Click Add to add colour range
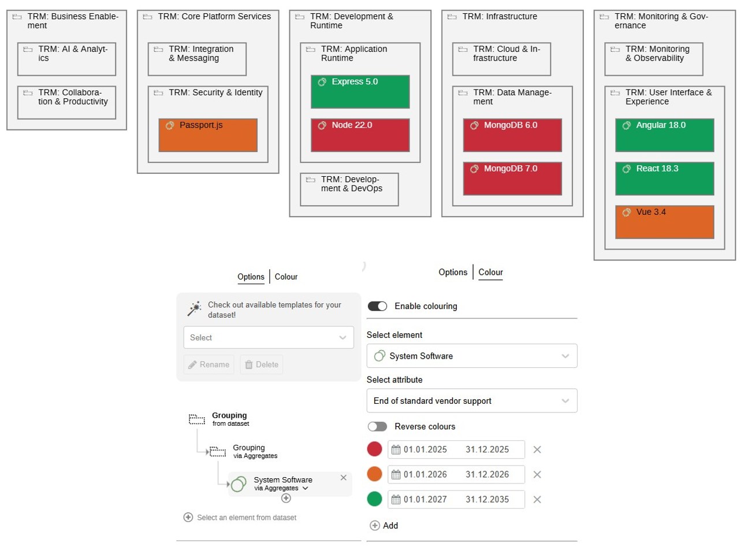 384,526
